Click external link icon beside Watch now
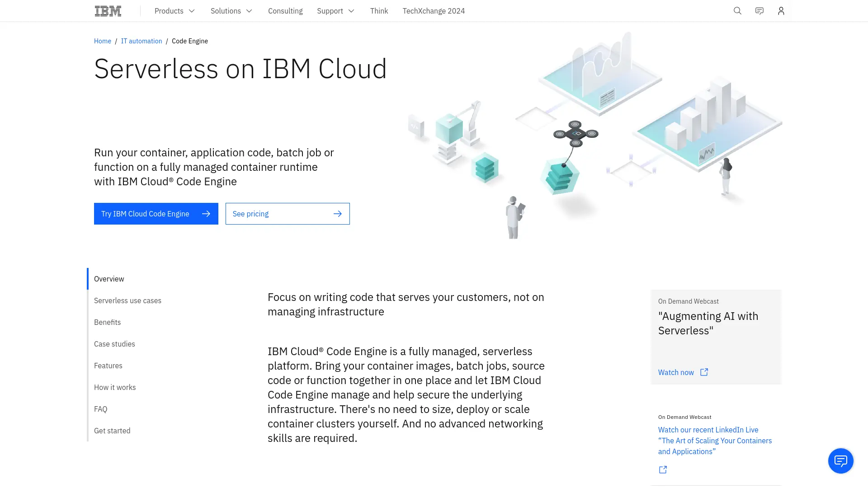 704,372
